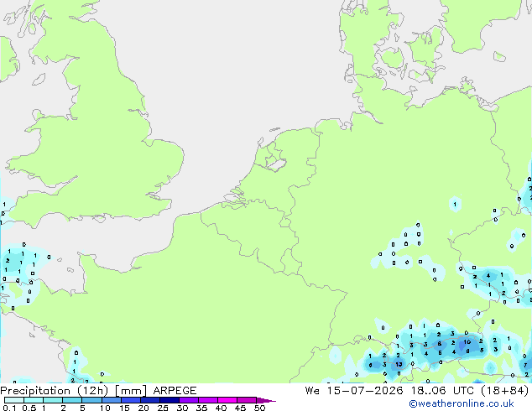This screenshot has height=411, width=532.
Task: Select the 5–10 mm legend color box
Action: point(91,400)
